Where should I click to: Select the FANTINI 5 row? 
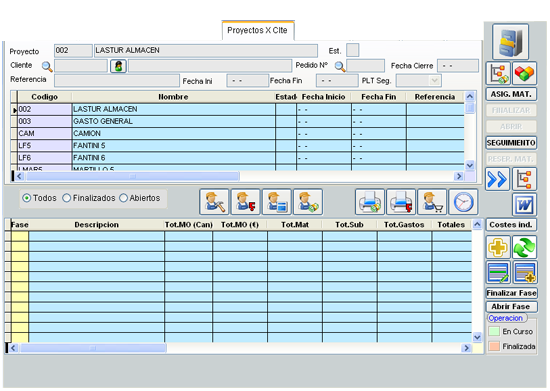tap(241, 146)
